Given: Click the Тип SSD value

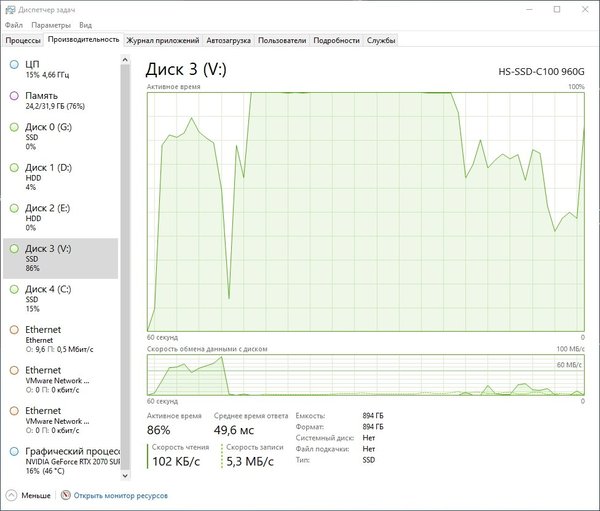Looking at the screenshot, I should (x=368, y=460).
